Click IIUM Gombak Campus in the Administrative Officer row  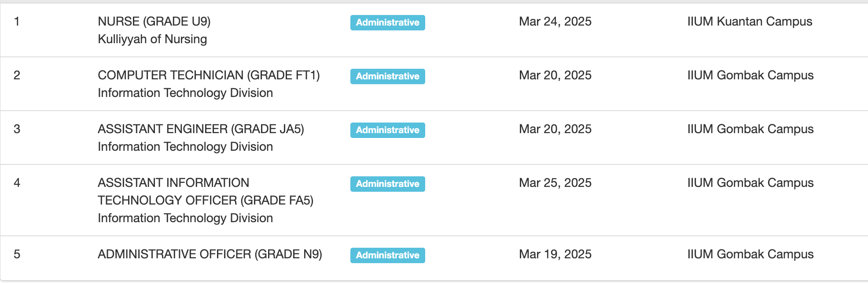pyautogui.click(x=750, y=254)
